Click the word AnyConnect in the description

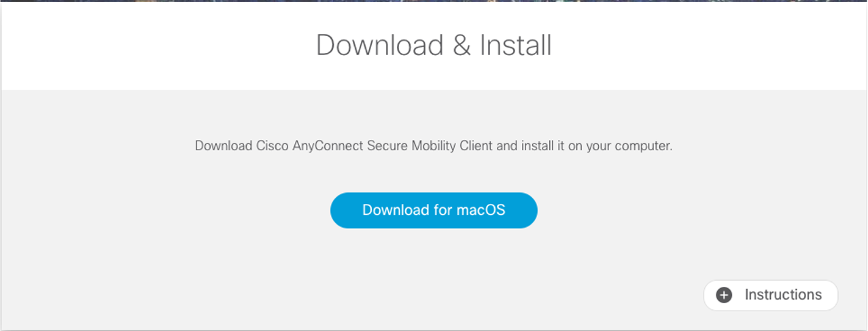tap(328, 146)
